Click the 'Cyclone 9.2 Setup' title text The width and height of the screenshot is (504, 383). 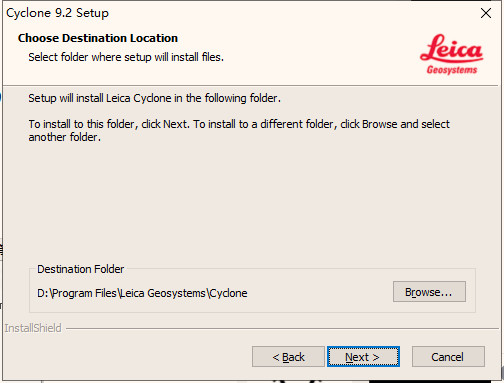57,13
